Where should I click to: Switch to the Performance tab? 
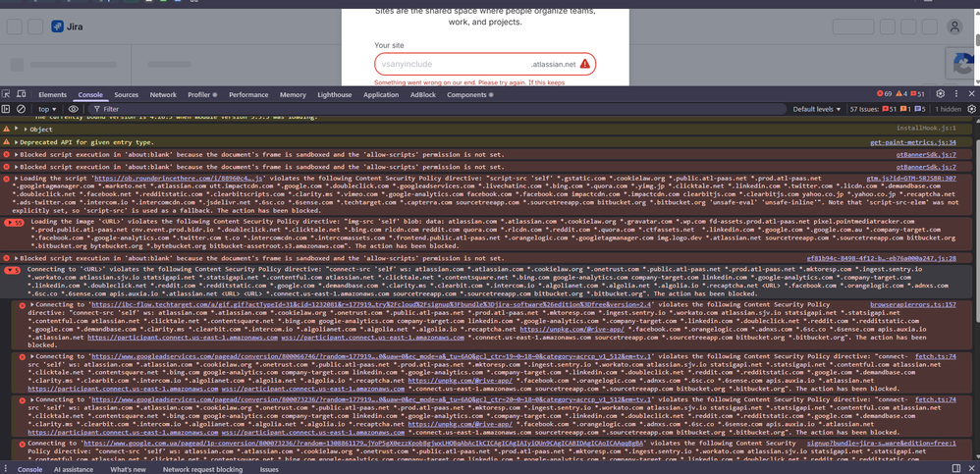pyautogui.click(x=248, y=95)
